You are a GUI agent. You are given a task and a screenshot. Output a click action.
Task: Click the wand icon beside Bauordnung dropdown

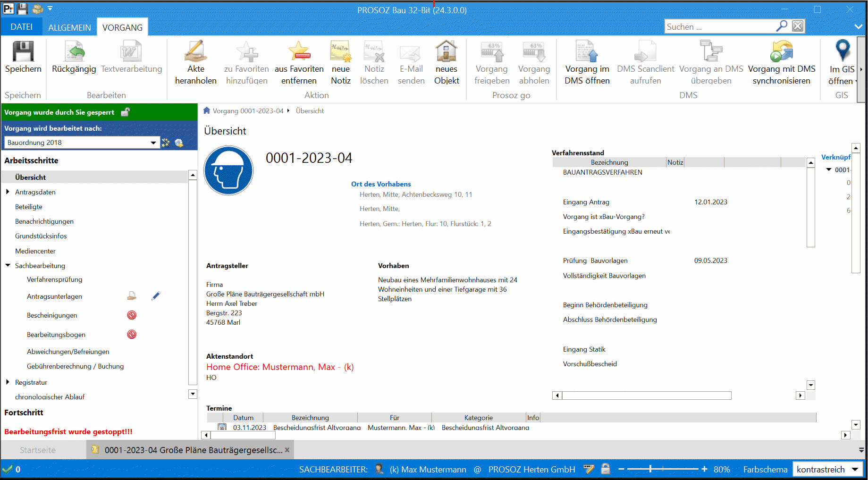coord(166,143)
